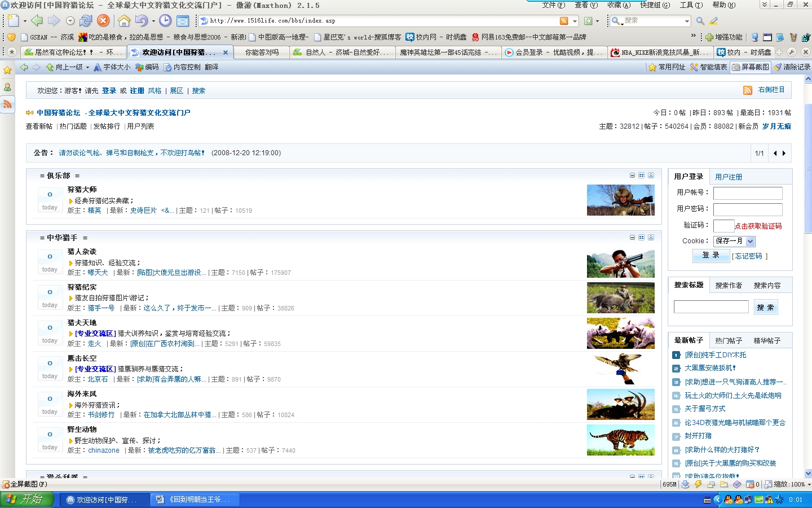The height and width of the screenshot is (508, 812).
Task: Open the 屏幕截图 screenshot tool
Action: coord(750,67)
